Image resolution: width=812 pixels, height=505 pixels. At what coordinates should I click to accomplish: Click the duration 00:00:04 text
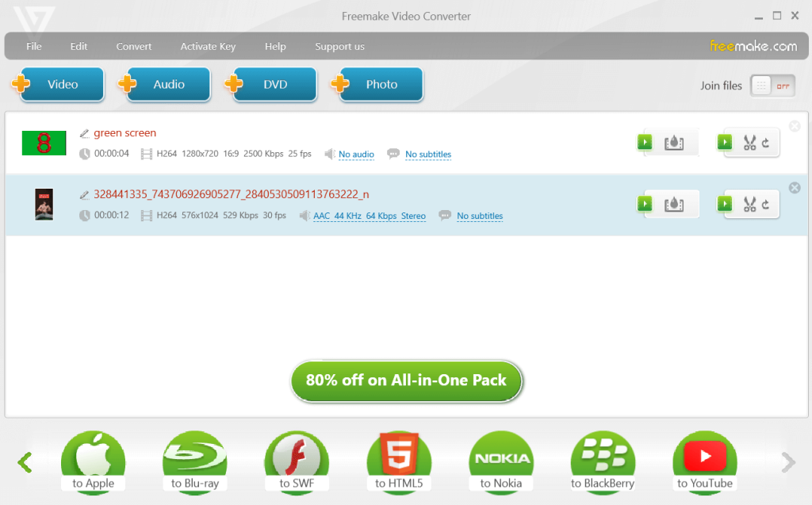[x=111, y=154]
